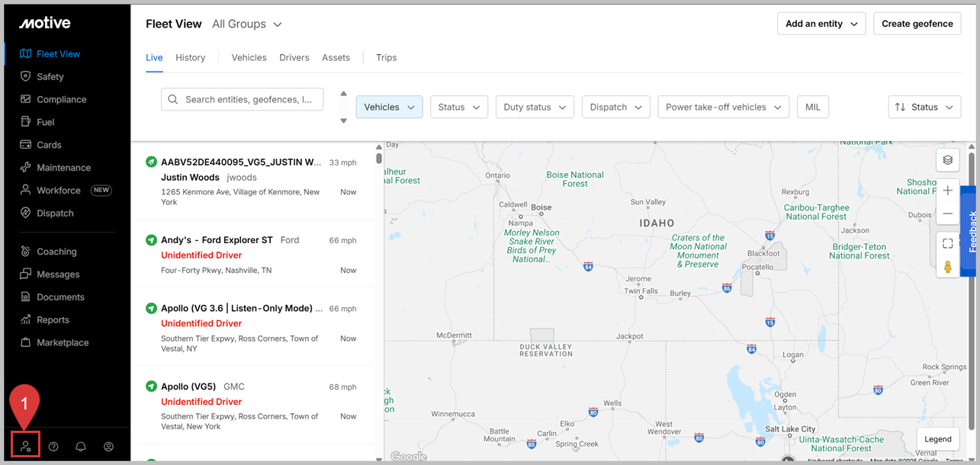Viewport: 980px width, 465px height.
Task: Zoom in the map with plus button
Action: [947, 191]
